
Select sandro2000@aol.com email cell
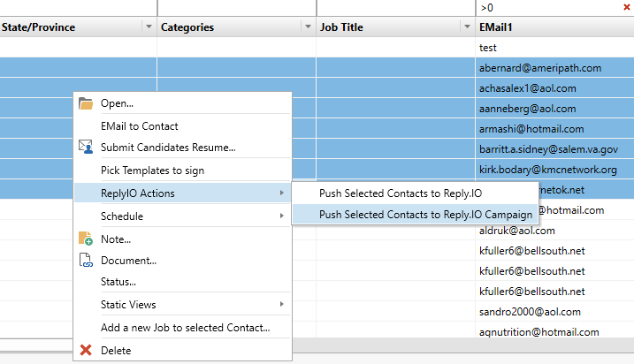pyautogui.click(x=554, y=312)
